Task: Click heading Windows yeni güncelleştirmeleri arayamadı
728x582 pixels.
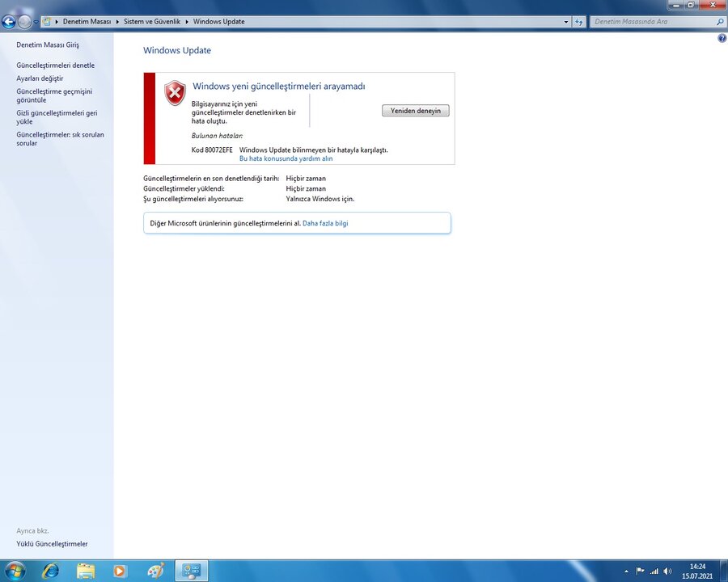Action: point(279,86)
